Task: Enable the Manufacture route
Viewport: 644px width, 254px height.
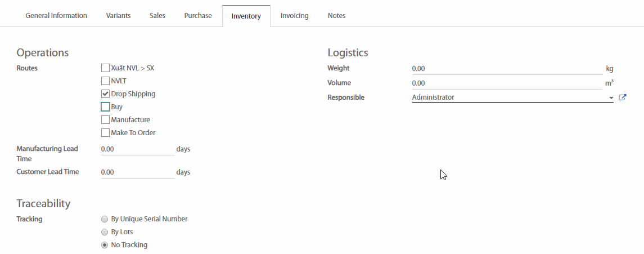Action: point(105,120)
